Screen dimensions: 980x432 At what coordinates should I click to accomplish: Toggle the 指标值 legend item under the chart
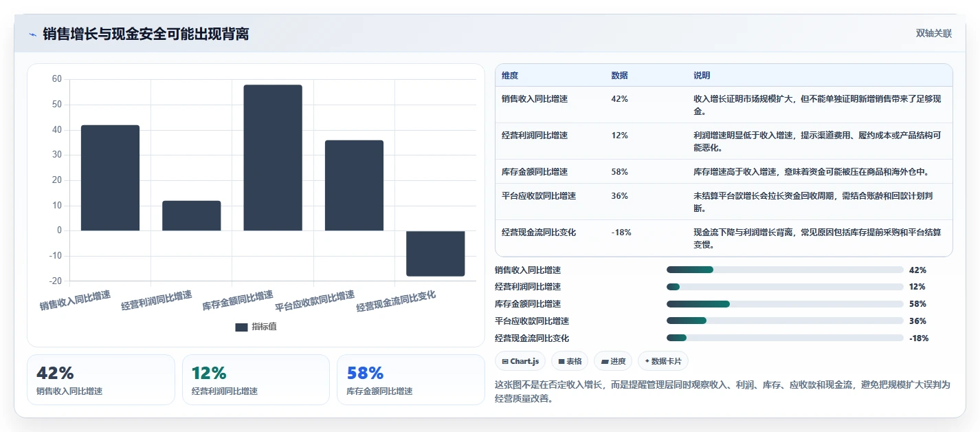tap(256, 327)
